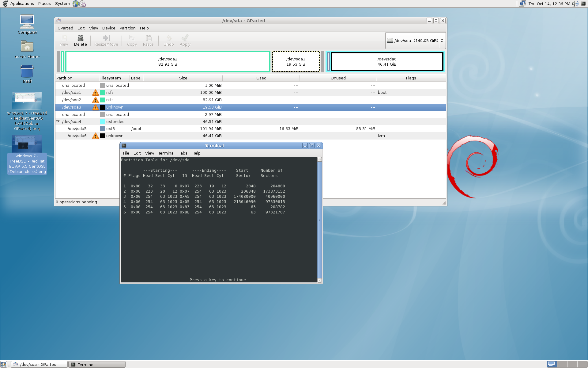The width and height of the screenshot is (588, 368).
Task: Click the New partition toolbar icon
Action: click(x=64, y=38)
